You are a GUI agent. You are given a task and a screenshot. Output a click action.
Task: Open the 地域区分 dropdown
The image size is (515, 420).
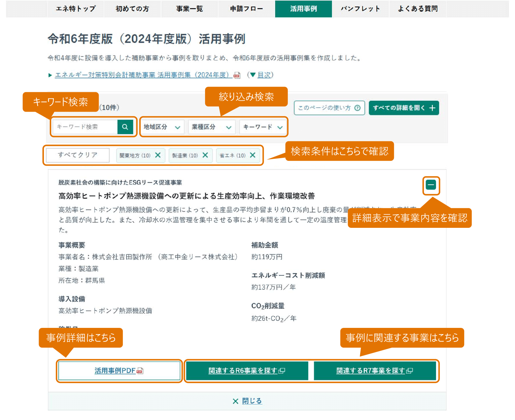pyautogui.click(x=162, y=127)
